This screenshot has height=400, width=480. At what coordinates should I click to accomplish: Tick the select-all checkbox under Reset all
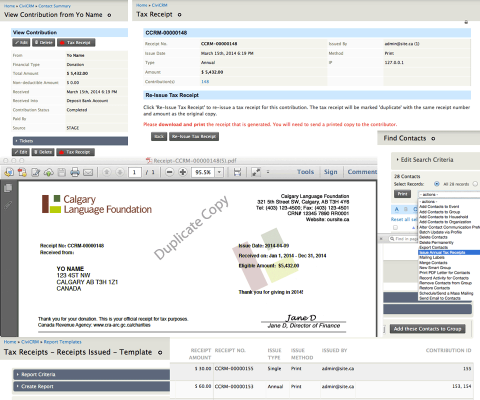point(395,227)
